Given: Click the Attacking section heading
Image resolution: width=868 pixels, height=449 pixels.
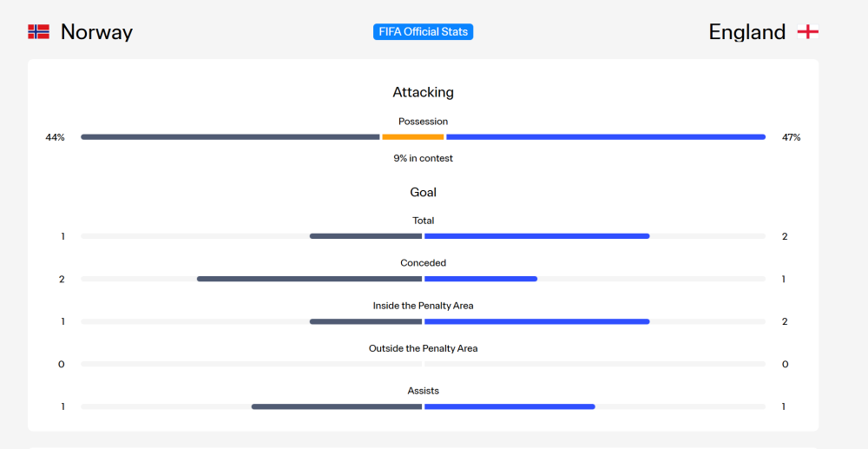Looking at the screenshot, I should [x=423, y=92].
